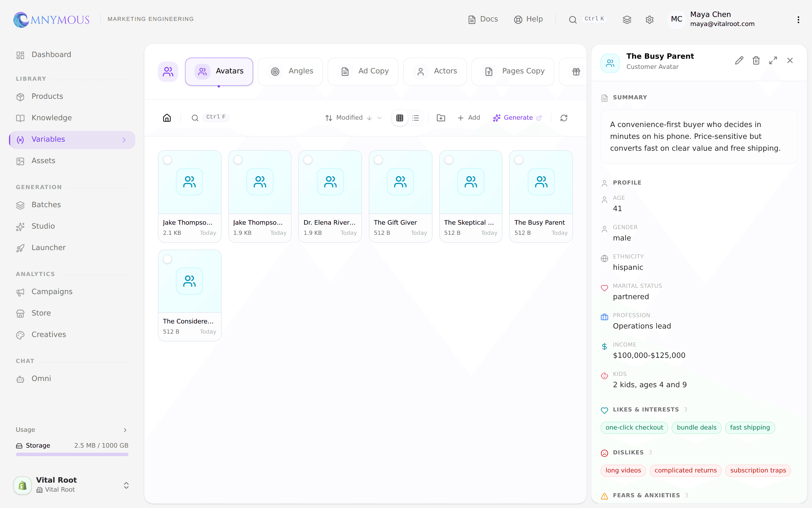
Task: Click the 'complicated returns' dislike tag
Action: 685,471
